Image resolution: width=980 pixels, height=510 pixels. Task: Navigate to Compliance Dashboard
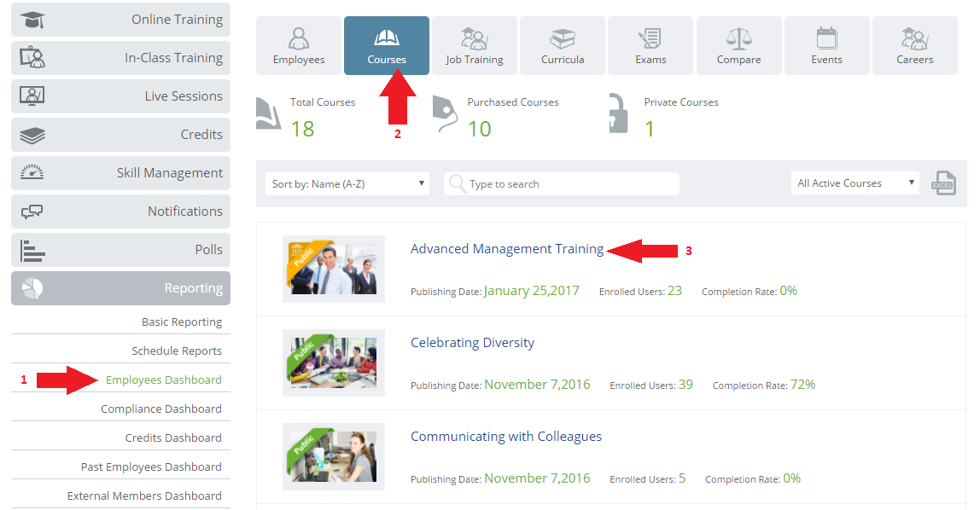161,409
